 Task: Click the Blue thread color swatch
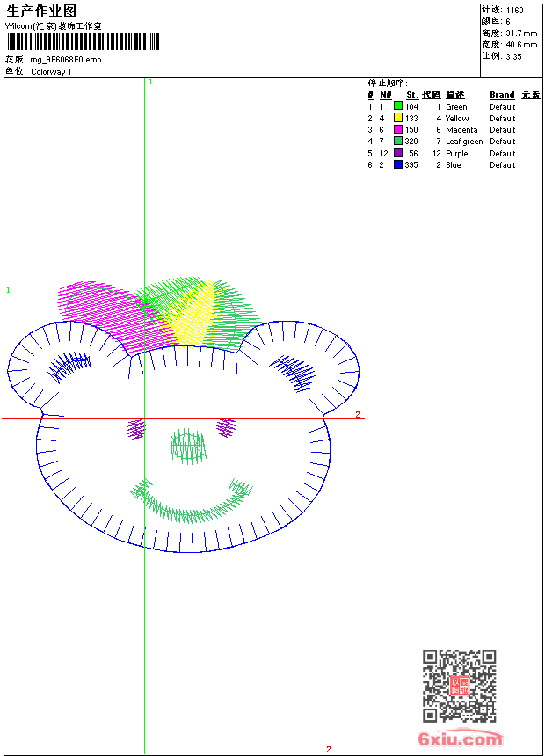(x=398, y=164)
